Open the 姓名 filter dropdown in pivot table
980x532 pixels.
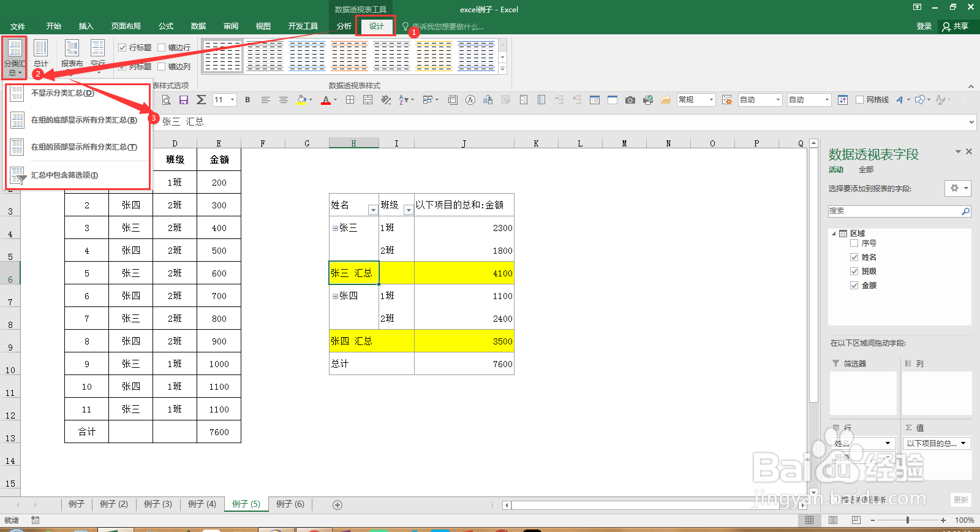[x=372, y=210]
